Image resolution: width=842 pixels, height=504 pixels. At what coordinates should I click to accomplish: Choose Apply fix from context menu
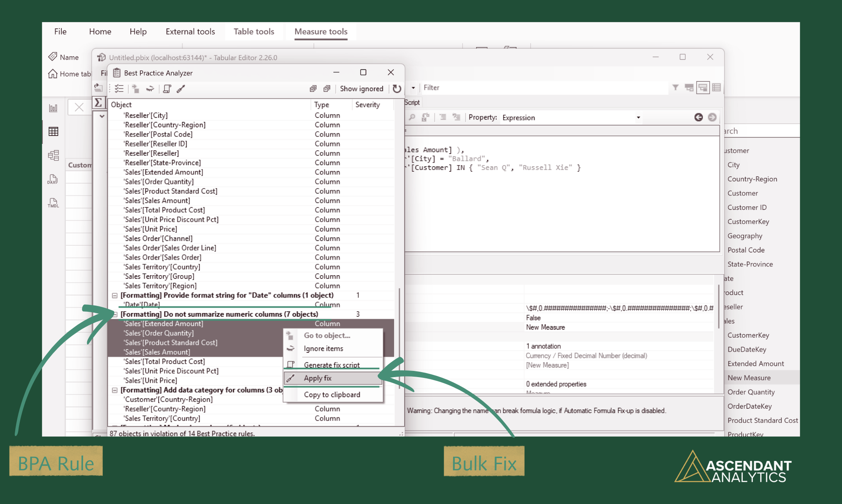tap(317, 378)
